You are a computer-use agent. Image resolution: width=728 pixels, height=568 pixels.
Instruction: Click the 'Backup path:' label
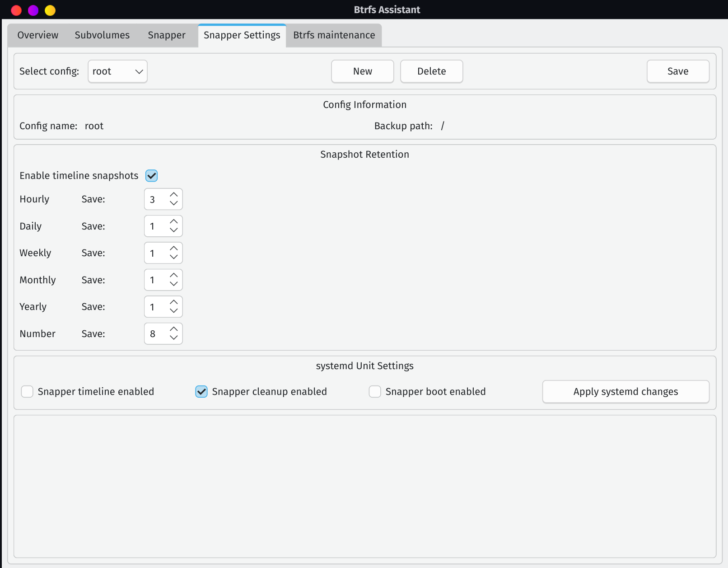coord(403,126)
